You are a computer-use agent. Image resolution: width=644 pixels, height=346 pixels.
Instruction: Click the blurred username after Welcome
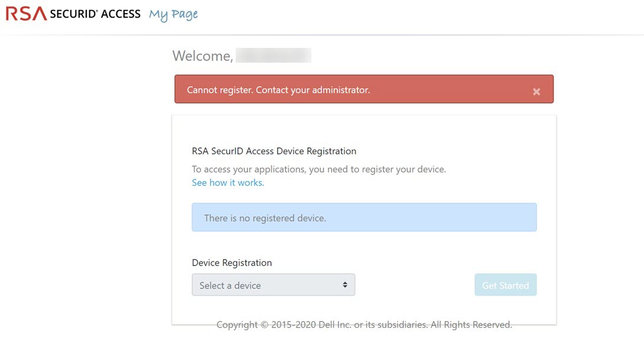[x=273, y=56]
